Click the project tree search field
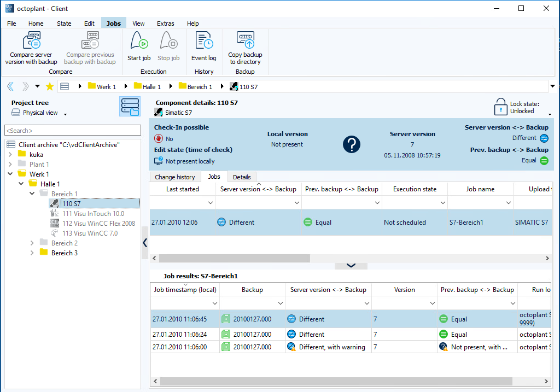The height and width of the screenshot is (392, 560). pos(72,131)
